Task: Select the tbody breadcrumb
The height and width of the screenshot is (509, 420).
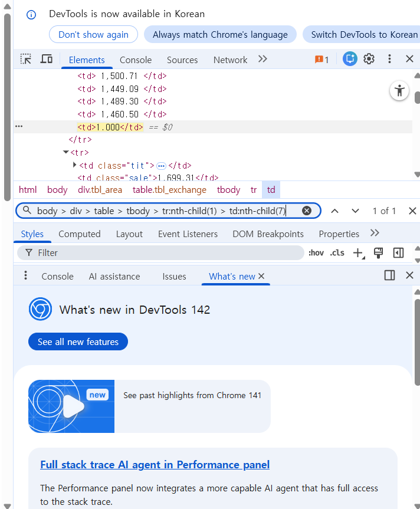Action: (228, 190)
